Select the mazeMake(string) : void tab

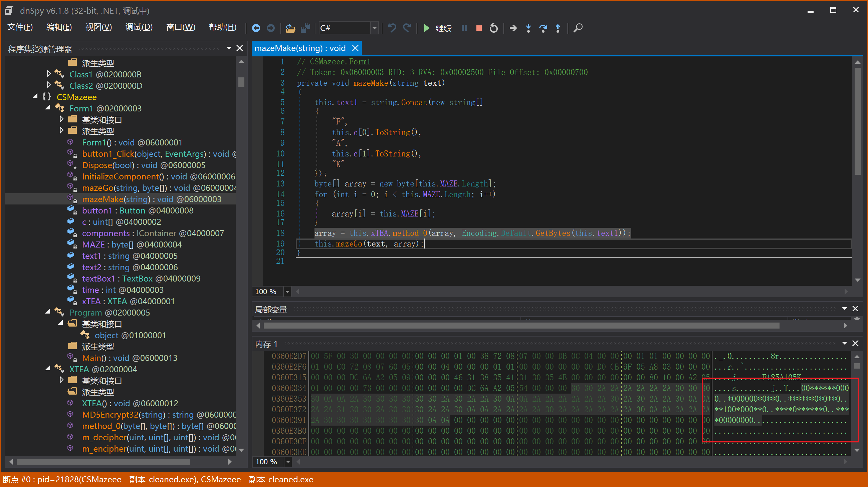pyautogui.click(x=300, y=48)
